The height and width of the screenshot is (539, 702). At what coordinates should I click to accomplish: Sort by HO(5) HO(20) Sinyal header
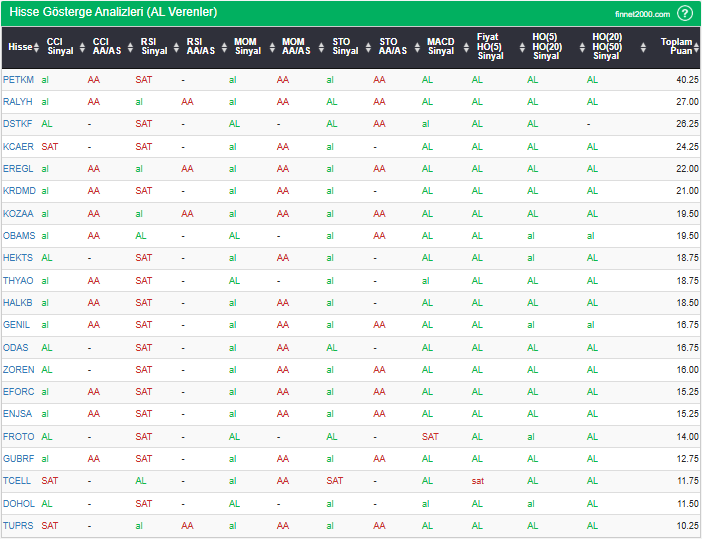click(x=546, y=47)
